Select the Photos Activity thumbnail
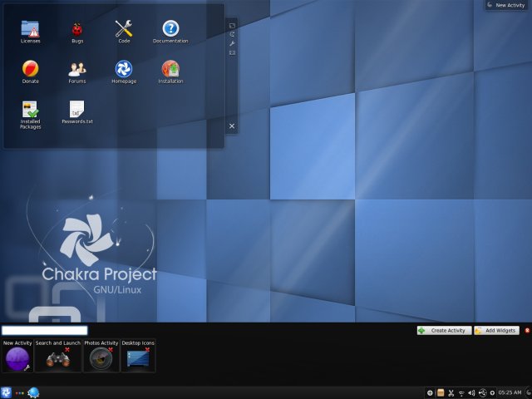Screen dimensions: 532x399 [x=101, y=357]
